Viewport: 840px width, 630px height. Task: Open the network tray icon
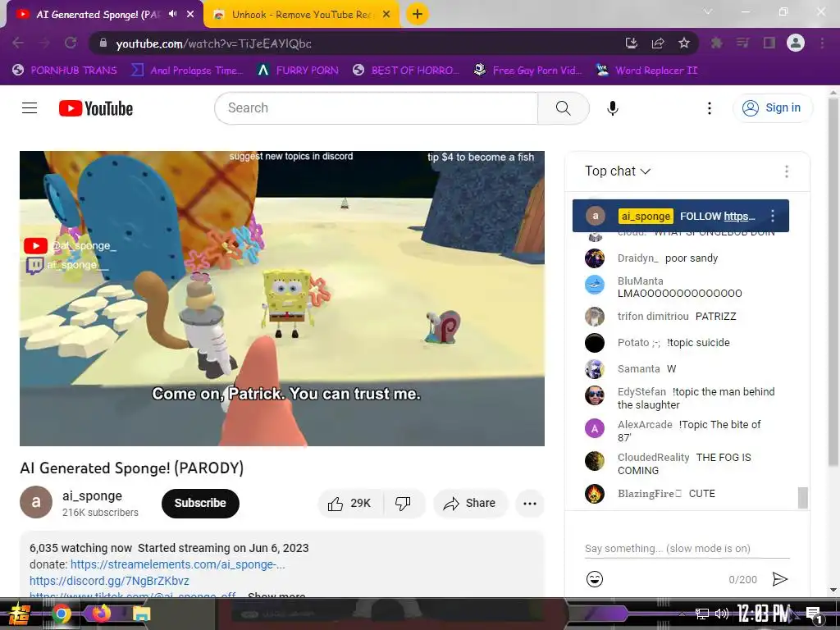701,614
